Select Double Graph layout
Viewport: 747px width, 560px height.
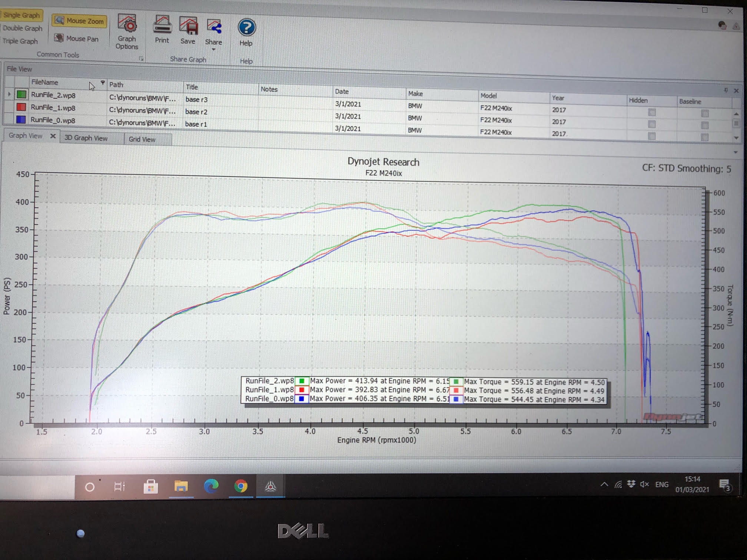[x=22, y=28]
